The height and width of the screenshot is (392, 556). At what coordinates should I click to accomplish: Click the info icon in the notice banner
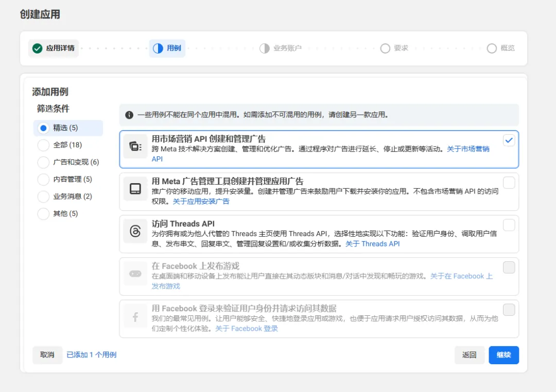pyautogui.click(x=129, y=115)
